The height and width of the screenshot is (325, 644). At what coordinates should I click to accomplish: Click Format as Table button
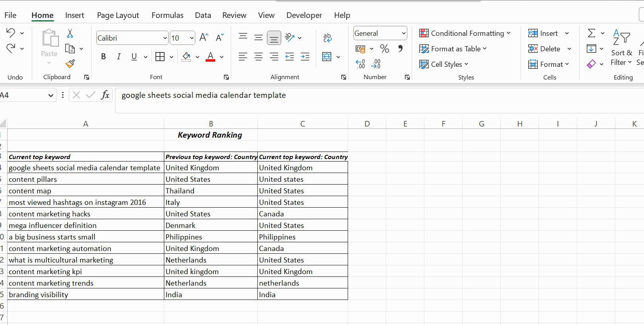point(453,49)
